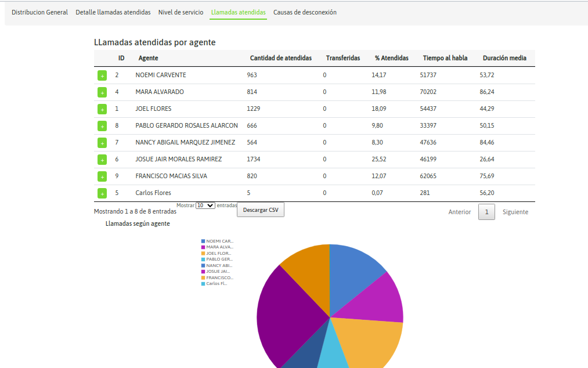The height and width of the screenshot is (368, 588).
Task: Expand row details for JOEL FLORES
Action: coord(102,109)
